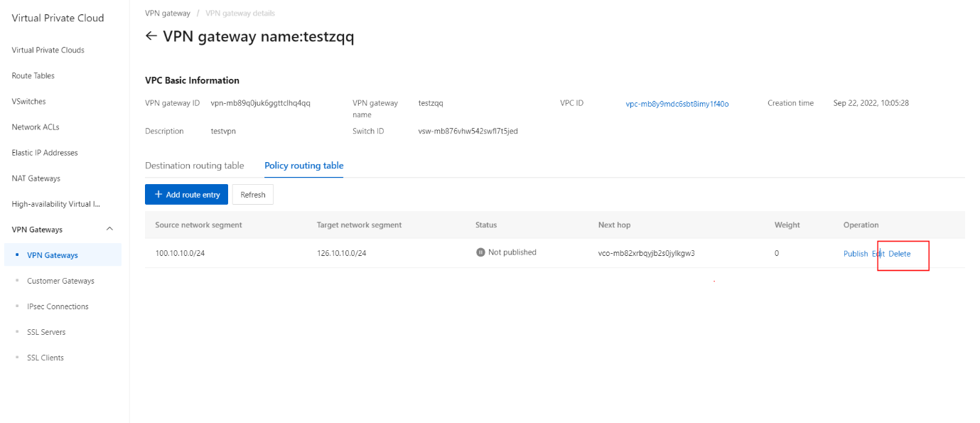Select Network ACLs menu item
The image size is (980, 423).
(36, 127)
